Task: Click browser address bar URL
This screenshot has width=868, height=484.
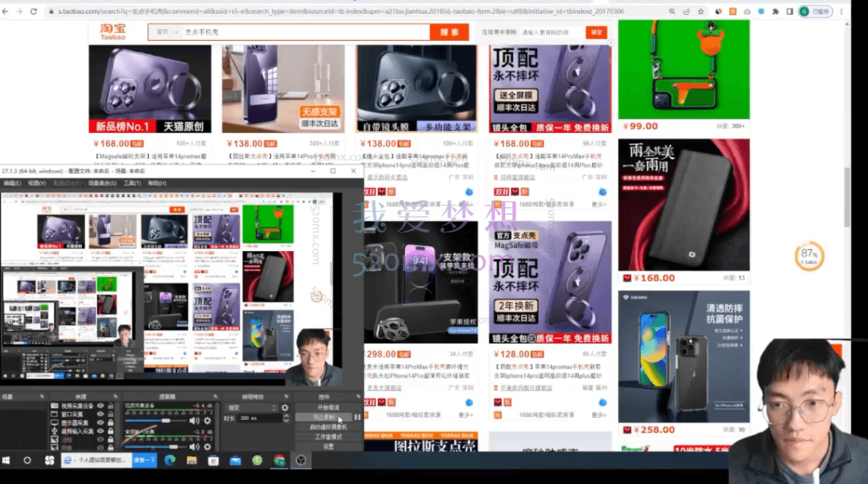Action: click(342, 11)
